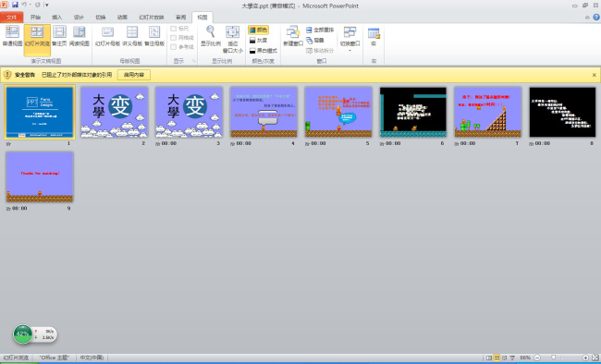The height and width of the screenshot is (364, 601).
Task: Click the transition star icon under slide 3
Action: point(157,143)
